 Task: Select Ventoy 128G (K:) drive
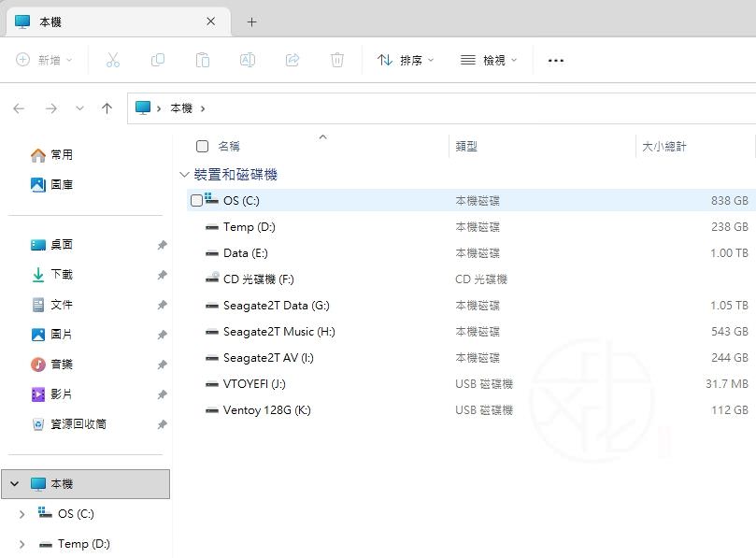[266, 410]
